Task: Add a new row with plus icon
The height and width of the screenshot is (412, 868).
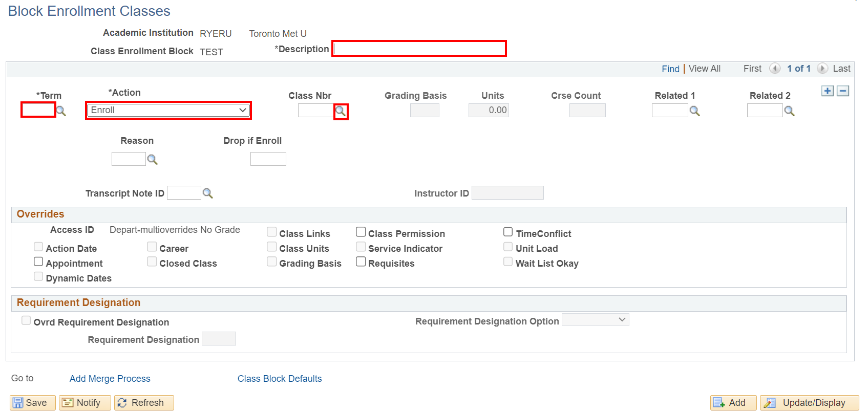Action: click(x=827, y=91)
